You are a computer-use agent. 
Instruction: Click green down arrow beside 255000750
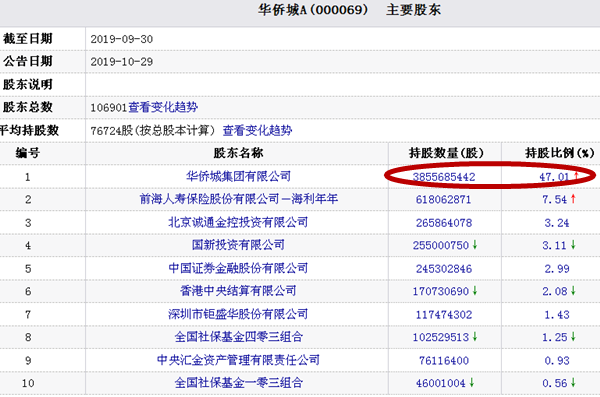[474, 245]
